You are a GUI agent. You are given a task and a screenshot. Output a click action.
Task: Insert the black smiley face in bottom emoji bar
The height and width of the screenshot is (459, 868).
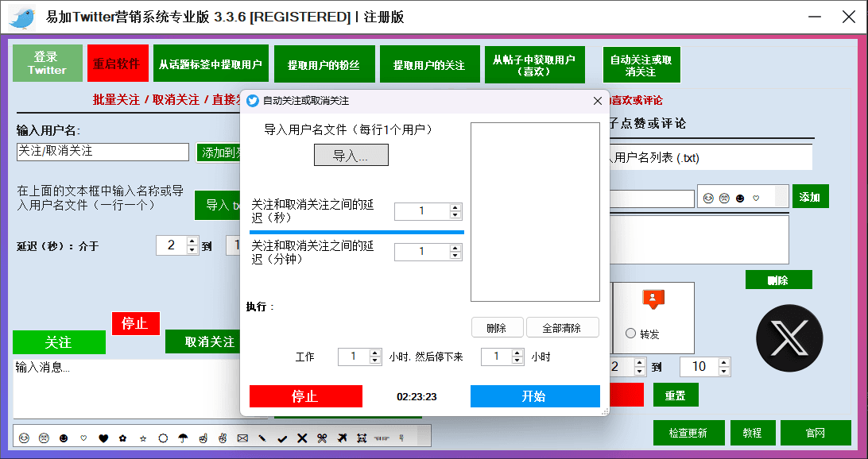pyautogui.click(x=64, y=438)
